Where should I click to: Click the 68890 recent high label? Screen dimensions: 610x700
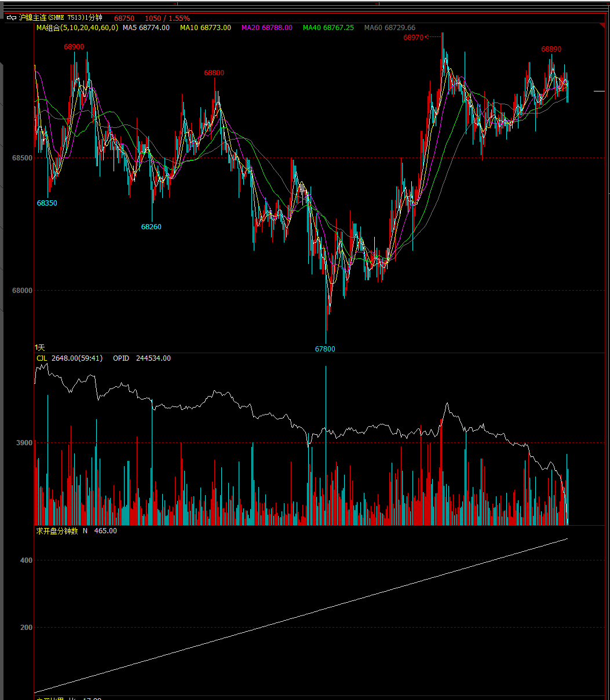[551, 50]
